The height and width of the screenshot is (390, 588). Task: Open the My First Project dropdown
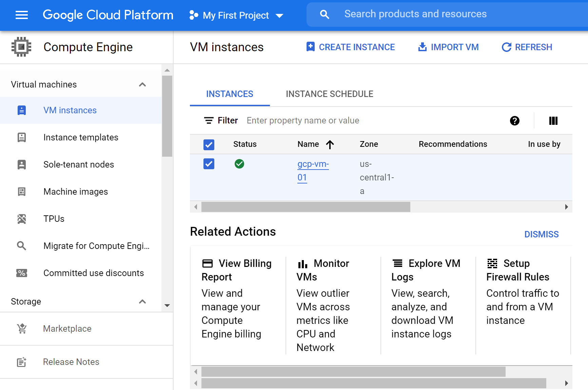[x=236, y=15]
